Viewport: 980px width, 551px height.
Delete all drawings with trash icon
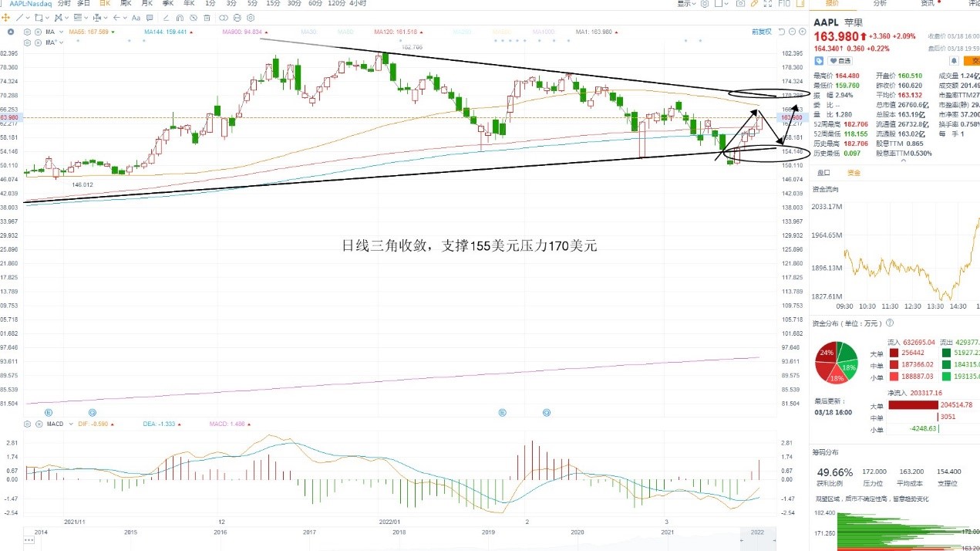click(207, 18)
